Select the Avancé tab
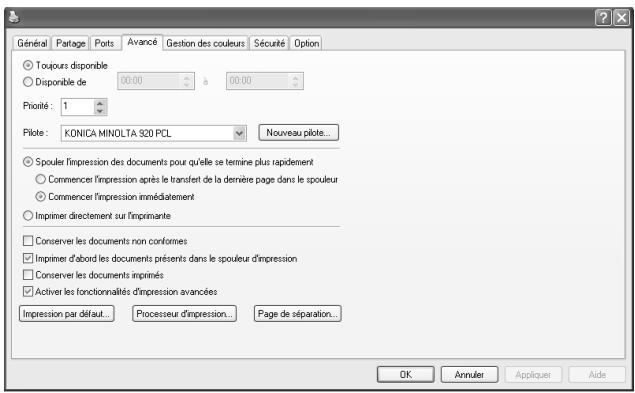 pos(142,42)
